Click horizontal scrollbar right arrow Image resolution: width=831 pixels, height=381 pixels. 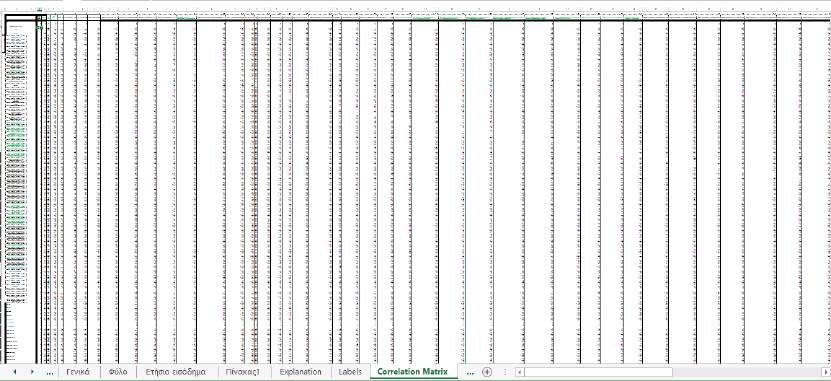[x=825, y=372]
